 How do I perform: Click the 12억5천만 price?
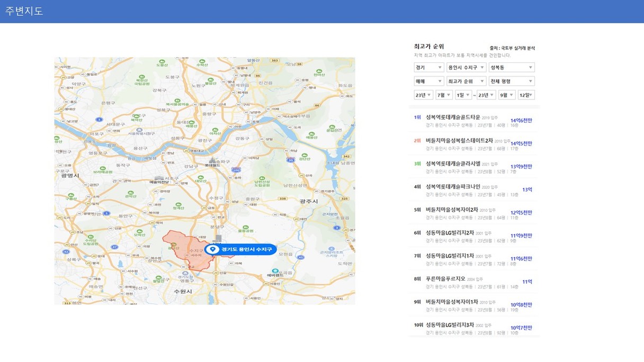point(521,213)
